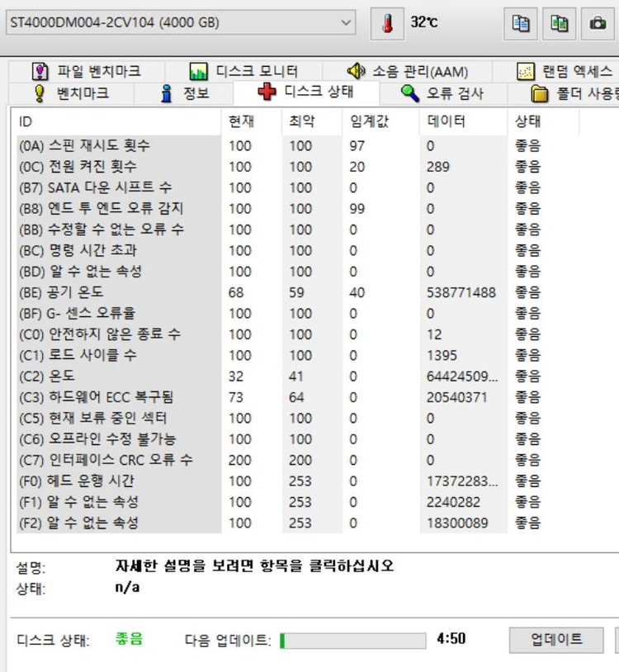Open the ST4000DM004 drive selection dropdown
This screenshot has width=619, height=672.
[x=181, y=22]
